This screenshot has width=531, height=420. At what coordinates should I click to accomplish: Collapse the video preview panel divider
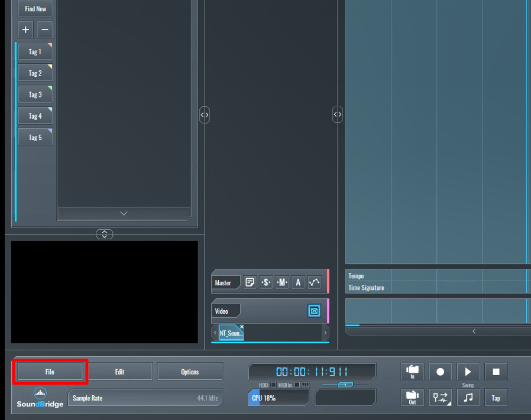(105, 234)
